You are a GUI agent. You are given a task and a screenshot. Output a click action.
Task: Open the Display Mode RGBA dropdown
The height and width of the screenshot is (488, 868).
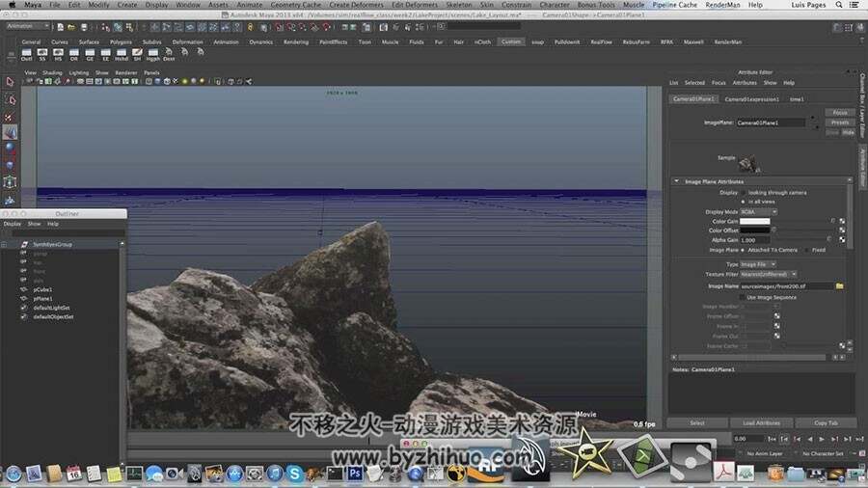tap(759, 212)
